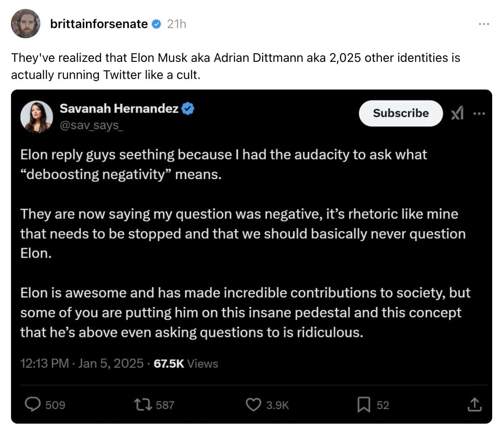The image size is (504, 433).
Task: Open the @sav_says_ handle
Action: click(x=91, y=125)
